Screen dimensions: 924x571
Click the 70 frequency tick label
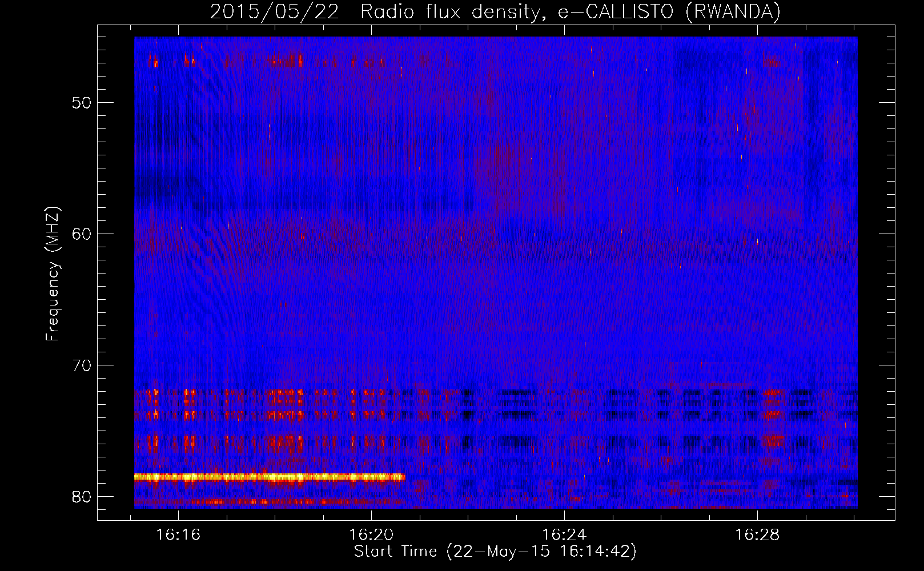coord(82,365)
